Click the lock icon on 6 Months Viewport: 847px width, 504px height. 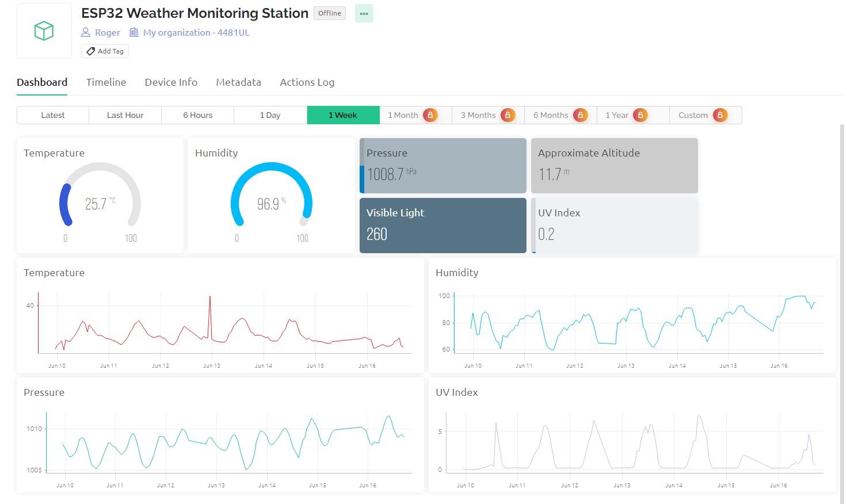point(580,115)
